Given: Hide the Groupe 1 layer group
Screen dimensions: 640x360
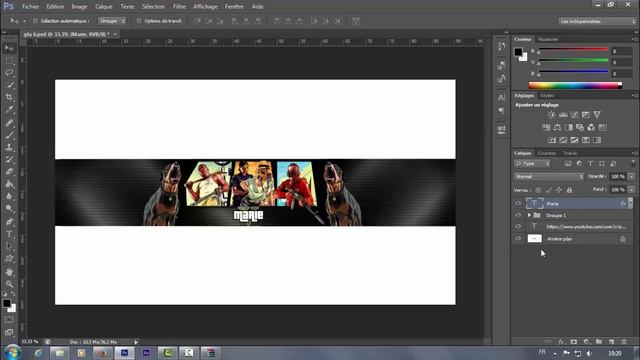Looking at the screenshot, I should coord(518,215).
